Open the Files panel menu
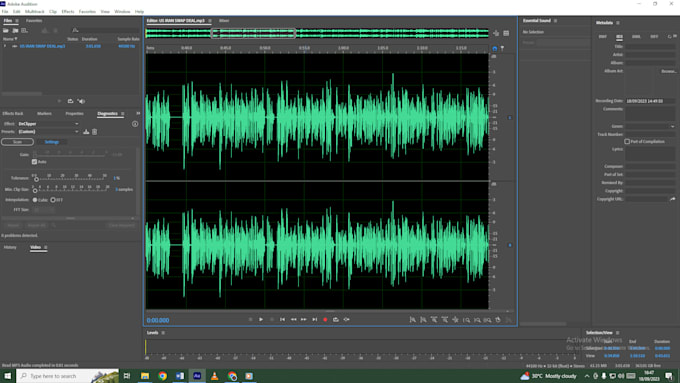The image size is (680, 383). point(17,20)
